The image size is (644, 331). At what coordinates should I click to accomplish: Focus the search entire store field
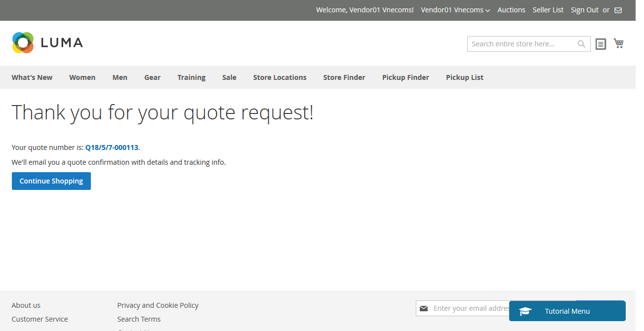click(x=521, y=44)
